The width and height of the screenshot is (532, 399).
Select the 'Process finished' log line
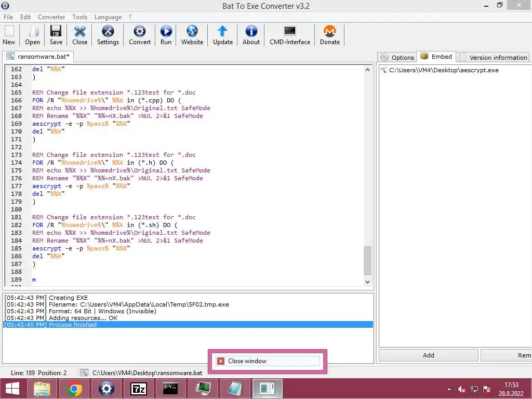(x=188, y=325)
